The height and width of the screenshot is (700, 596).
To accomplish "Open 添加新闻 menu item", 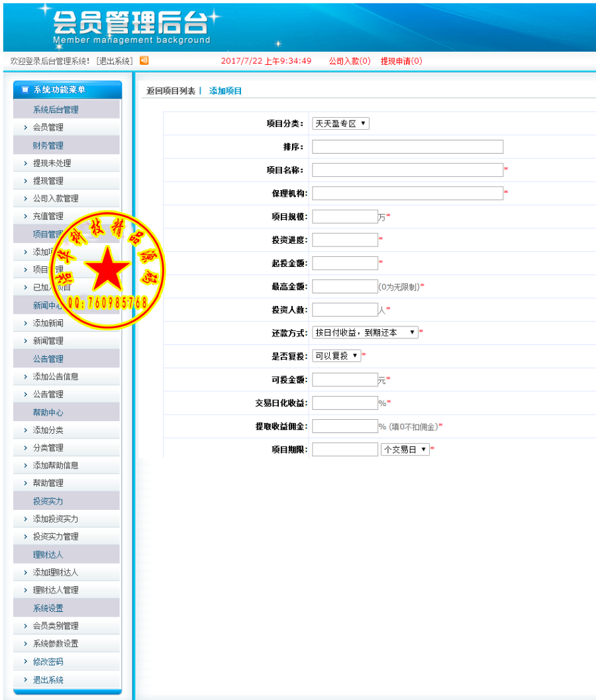I will 48,323.
